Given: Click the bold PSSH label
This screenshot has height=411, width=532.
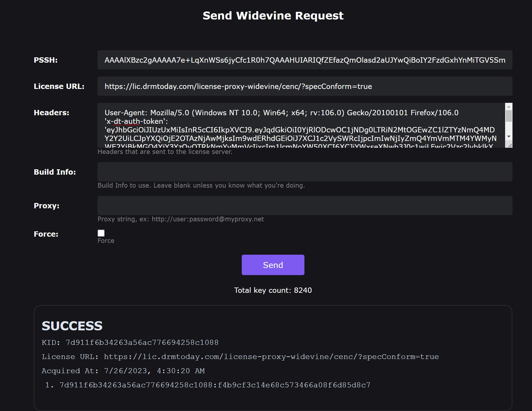Looking at the screenshot, I should point(46,60).
